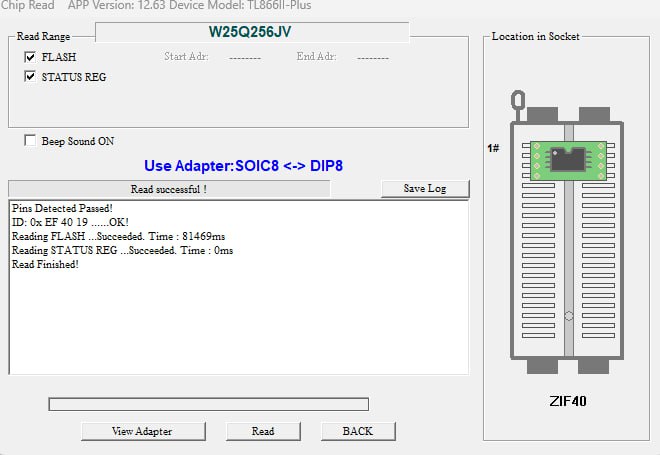Click the SOIC8 chip adapter image in socket
Viewport: 660px width, 455px height.
pos(568,160)
